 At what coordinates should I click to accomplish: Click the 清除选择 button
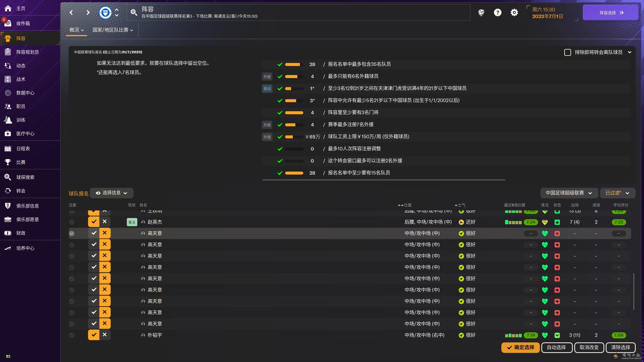coord(621,347)
